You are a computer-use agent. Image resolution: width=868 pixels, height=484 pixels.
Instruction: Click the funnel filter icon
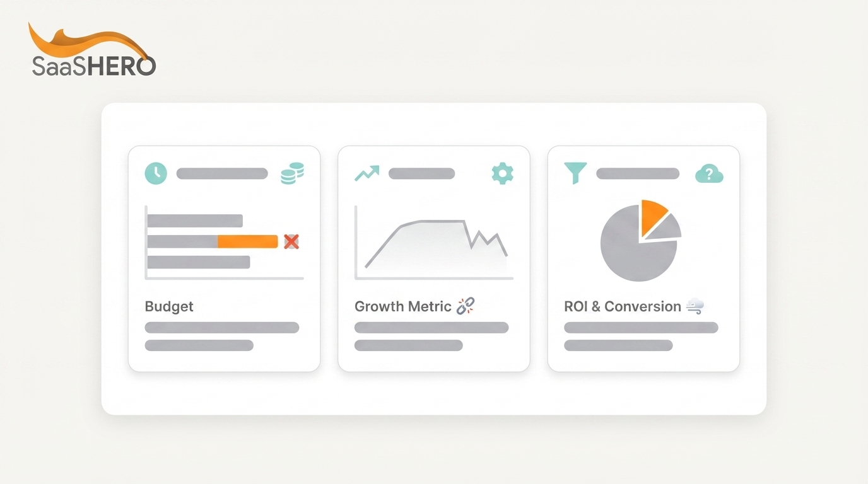coord(575,173)
